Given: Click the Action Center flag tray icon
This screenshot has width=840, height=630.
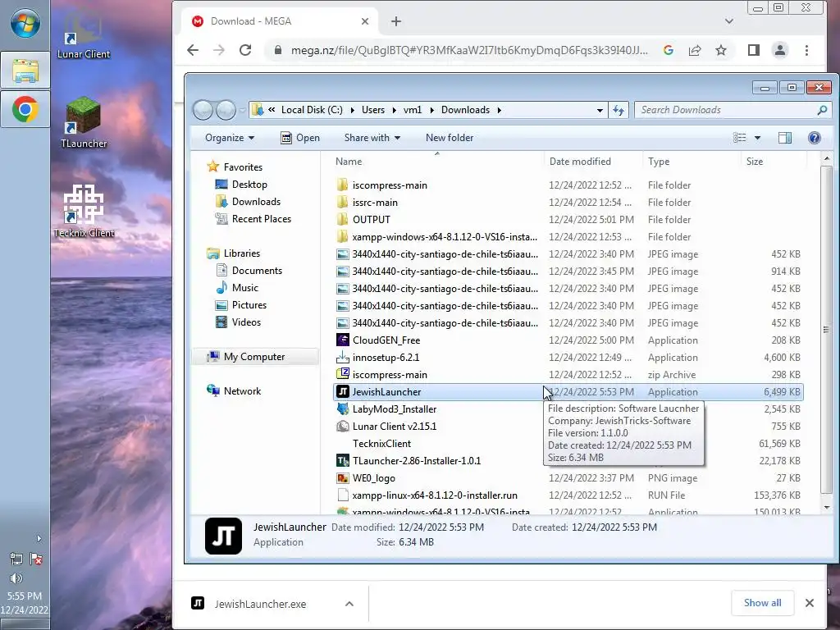Looking at the screenshot, I should 36,559.
